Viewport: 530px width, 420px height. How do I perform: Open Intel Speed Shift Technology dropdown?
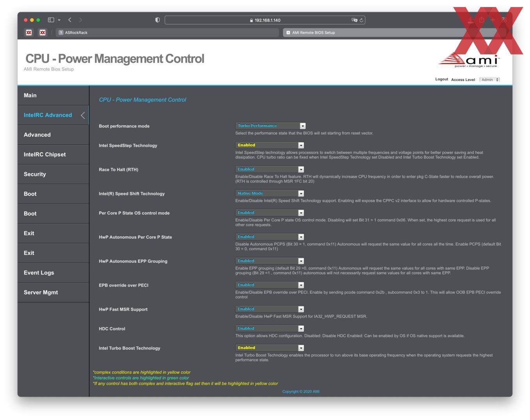[x=270, y=193]
